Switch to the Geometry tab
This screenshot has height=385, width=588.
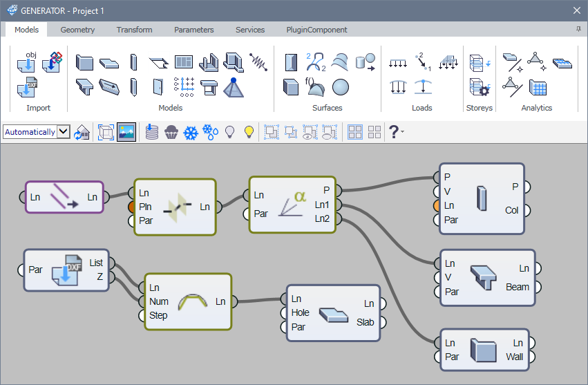[x=77, y=30]
